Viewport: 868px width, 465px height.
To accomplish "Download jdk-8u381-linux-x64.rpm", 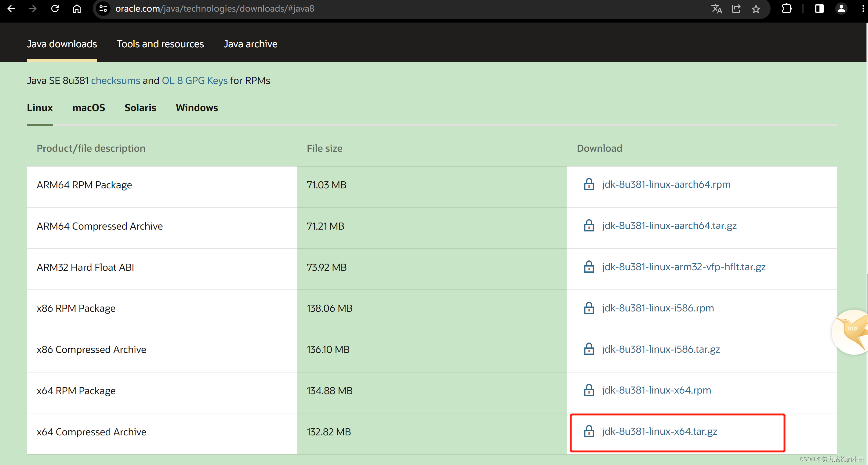I will coord(656,390).
